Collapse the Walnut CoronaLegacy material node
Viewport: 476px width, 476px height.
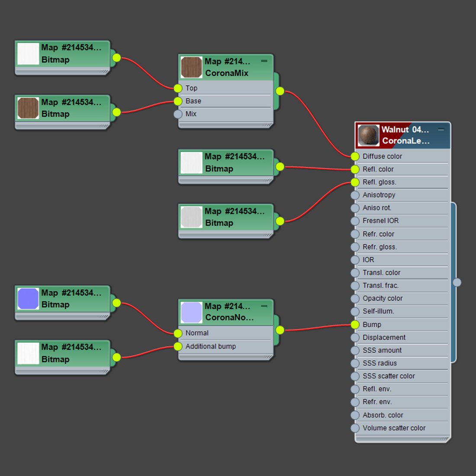[x=441, y=130]
